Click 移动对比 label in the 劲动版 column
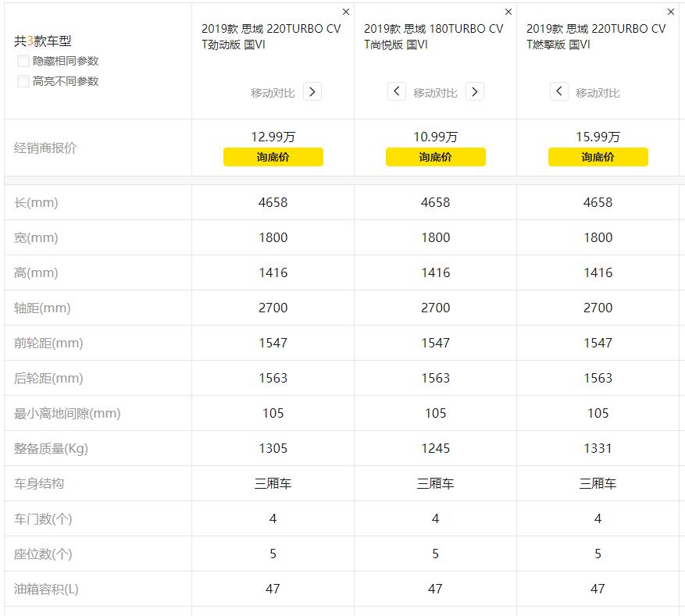Image resolution: width=685 pixels, height=616 pixels. click(273, 93)
